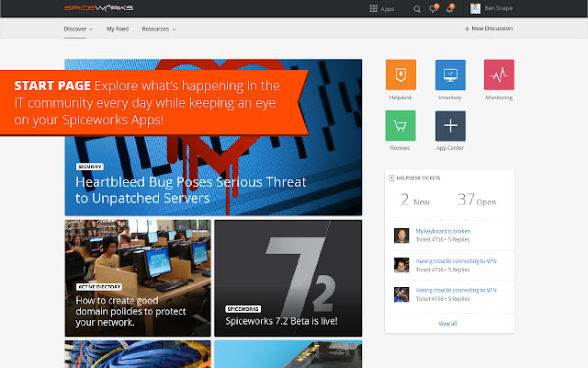The image size is (588, 368).
Task: Switch to My Feed
Action: point(118,29)
